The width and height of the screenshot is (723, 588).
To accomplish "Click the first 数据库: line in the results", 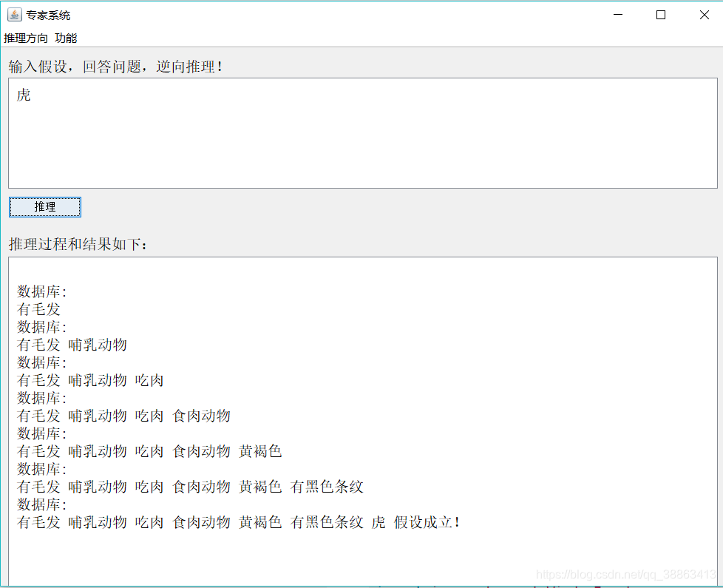I will (x=42, y=291).
